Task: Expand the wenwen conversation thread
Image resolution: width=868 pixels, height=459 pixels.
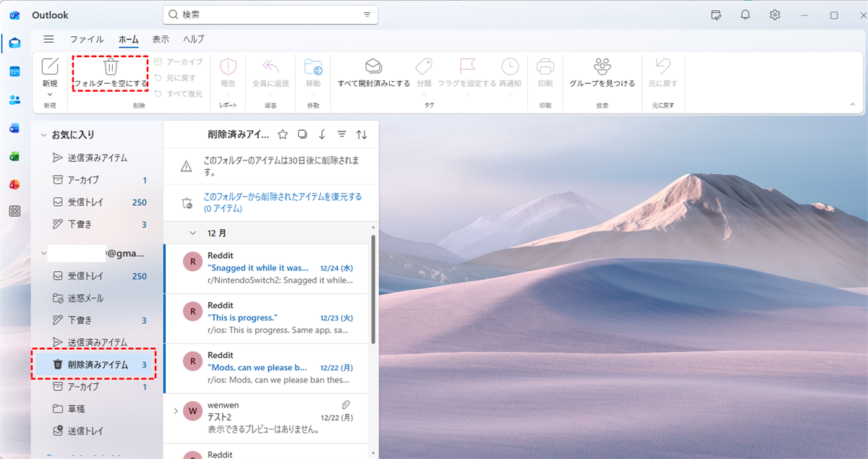Action: (x=176, y=411)
